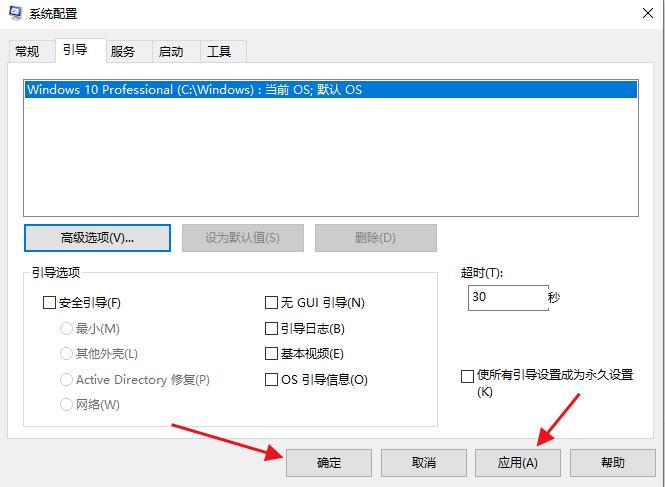The height and width of the screenshot is (487, 665).
Task: Confirm with the 确定 button
Action: (329, 463)
